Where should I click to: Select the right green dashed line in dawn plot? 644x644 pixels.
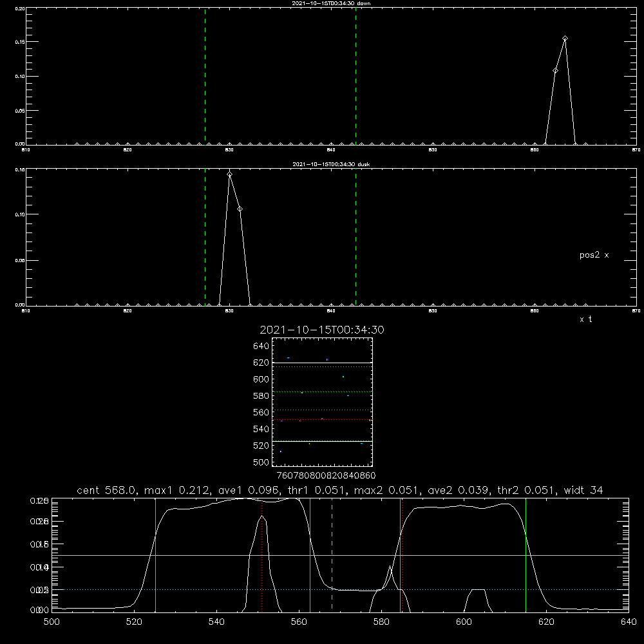pyautogui.click(x=355, y=76)
